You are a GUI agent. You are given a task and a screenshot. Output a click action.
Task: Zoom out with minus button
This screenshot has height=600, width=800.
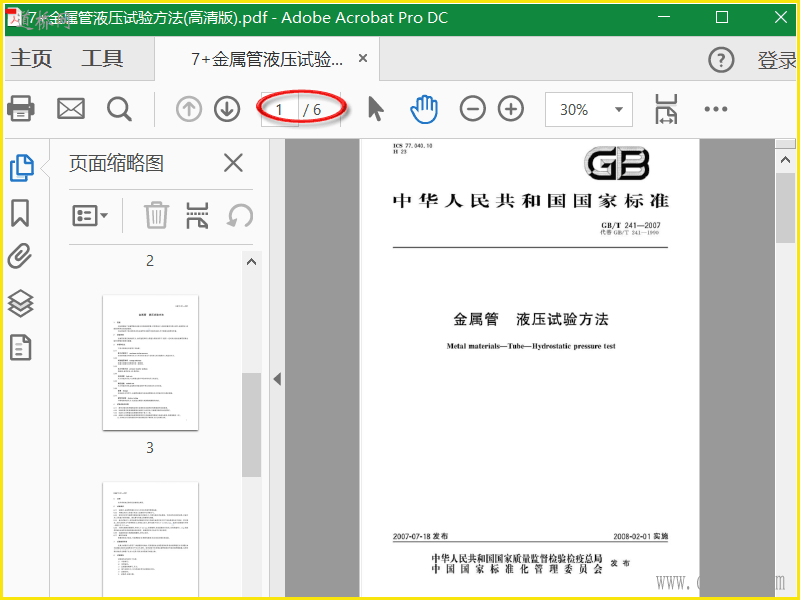click(x=472, y=109)
